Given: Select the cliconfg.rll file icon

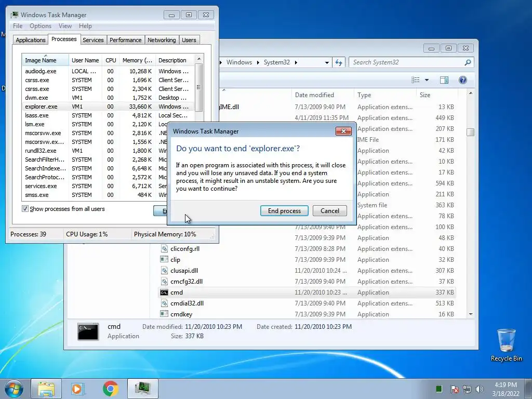Looking at the screenshot, I should (x=164, y=249).
